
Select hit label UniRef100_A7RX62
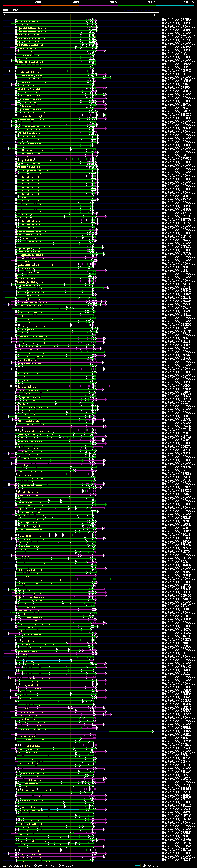(177, 240)
